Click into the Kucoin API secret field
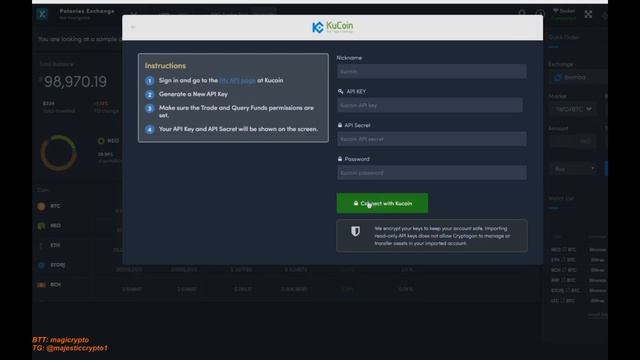 click(431, 139)
